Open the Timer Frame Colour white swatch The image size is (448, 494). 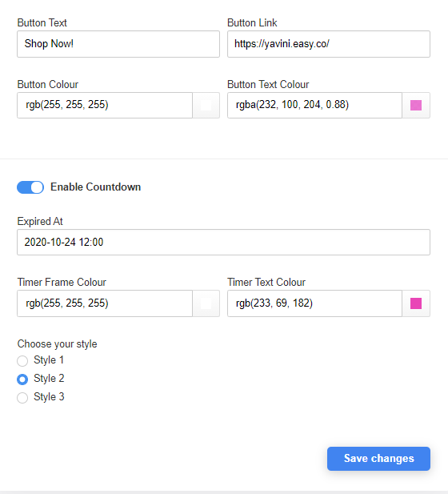[206, 303]
